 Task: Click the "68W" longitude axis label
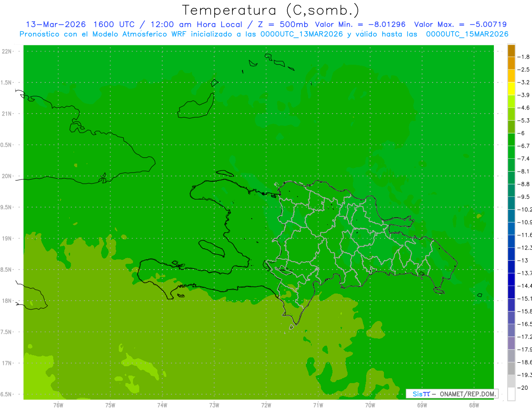(474, 404)
